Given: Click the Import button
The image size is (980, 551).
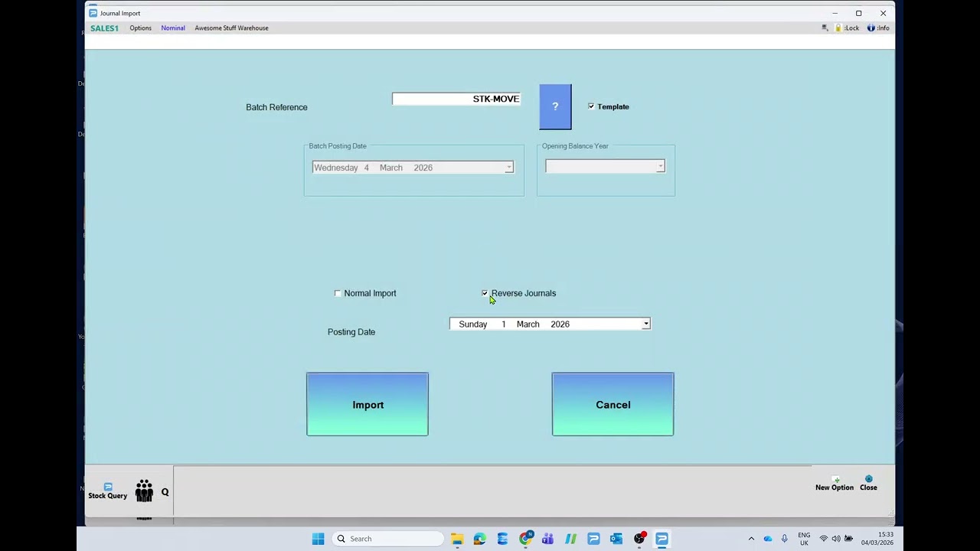Looking at the screenshot, I should coord(367,404).
